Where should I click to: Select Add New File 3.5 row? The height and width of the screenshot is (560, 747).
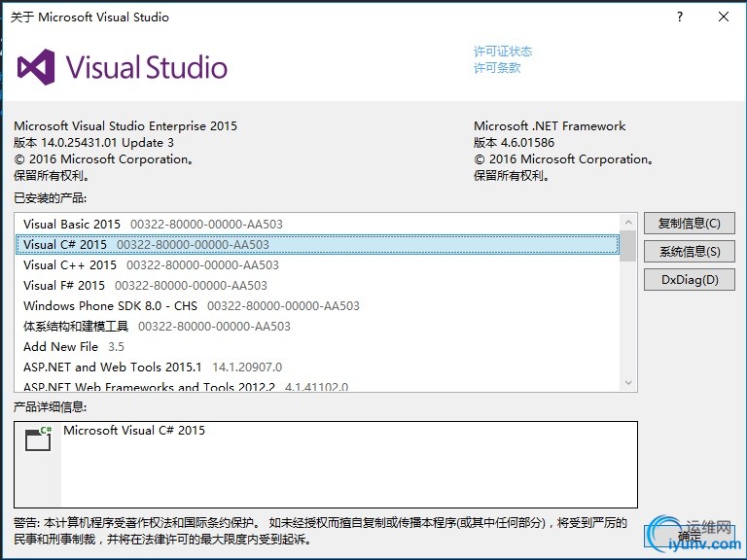point(317,347)
